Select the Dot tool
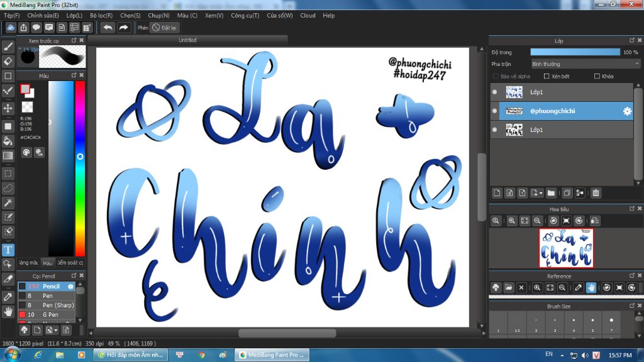Screen dimensions: 644x362 point(8,90)
